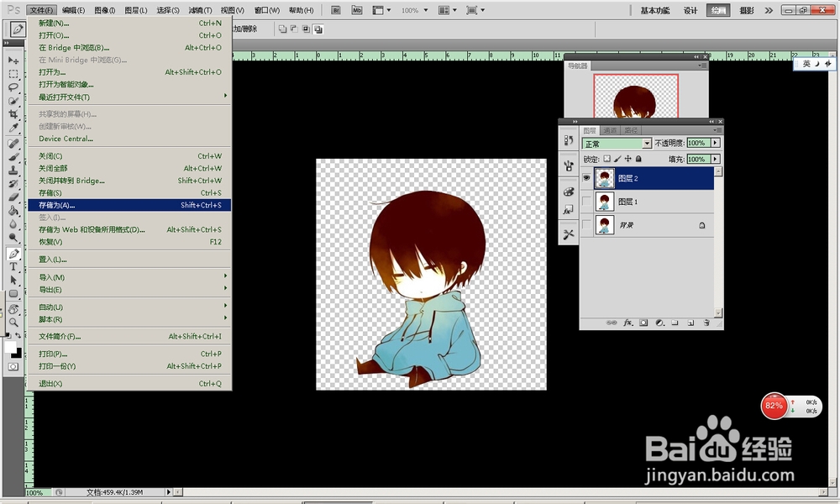
Task: Select the Zoom tool
Action: click(x=13, y=323)
